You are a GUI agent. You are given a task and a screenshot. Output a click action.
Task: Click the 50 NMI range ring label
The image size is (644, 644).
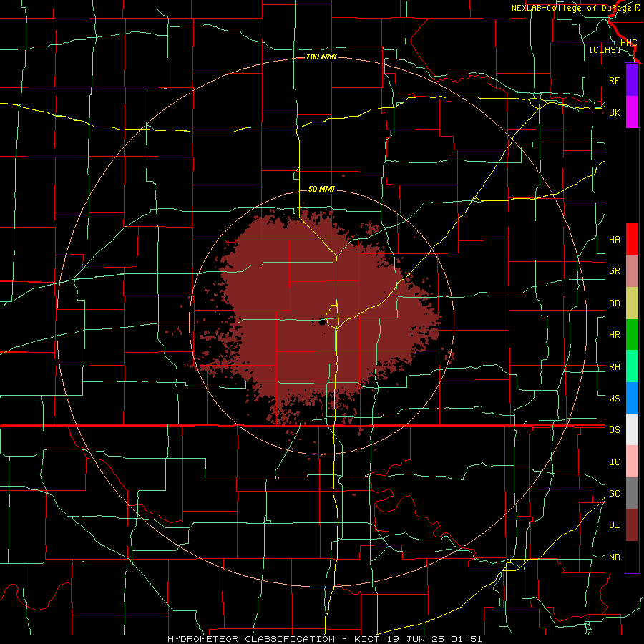click(321, 189)
